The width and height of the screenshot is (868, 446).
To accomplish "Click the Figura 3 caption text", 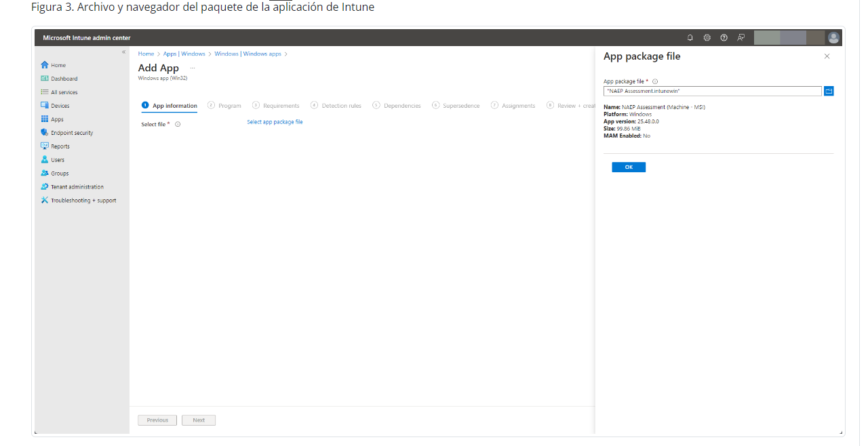I will click(203, 7).
